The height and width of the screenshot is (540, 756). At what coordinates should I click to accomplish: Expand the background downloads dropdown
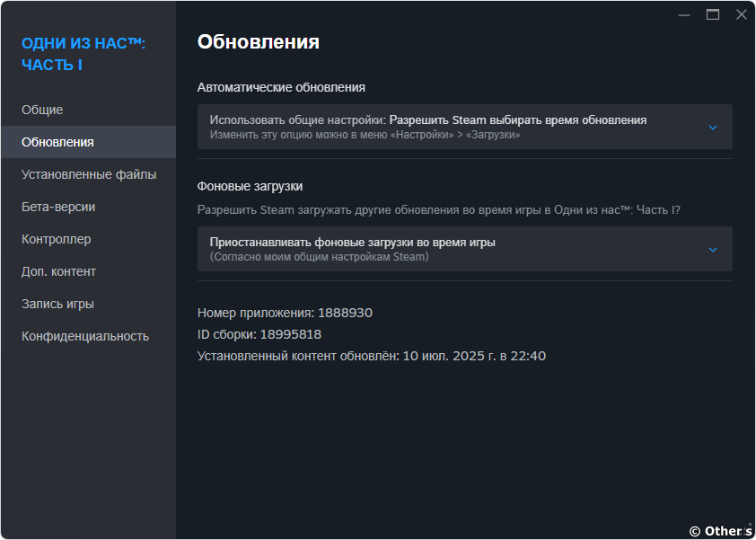465,249
